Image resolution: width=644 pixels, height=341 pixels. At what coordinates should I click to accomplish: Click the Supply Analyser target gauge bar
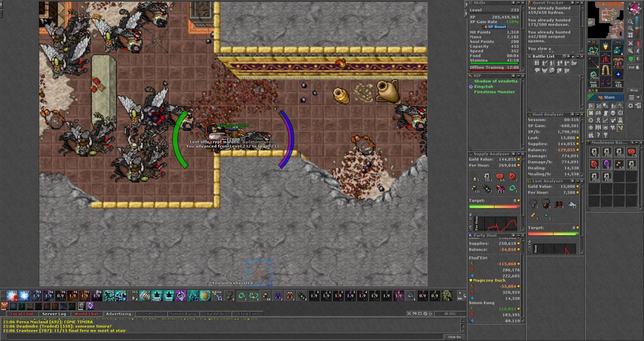[494, 206]
